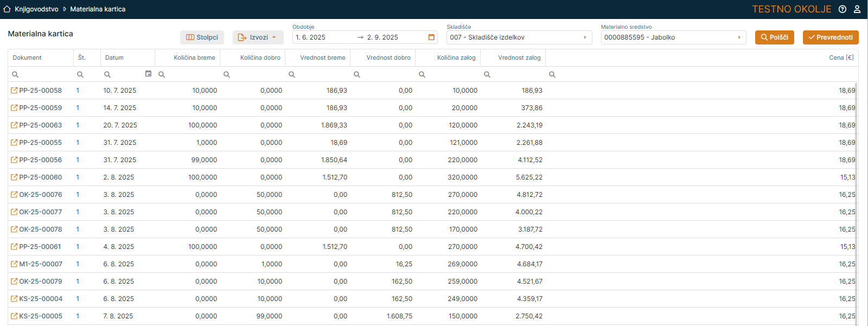Image resolution: width=868 pixels, height=326 pixels.
Task: Sort by the Vrednost zalog column header
Action: [519, 57]
